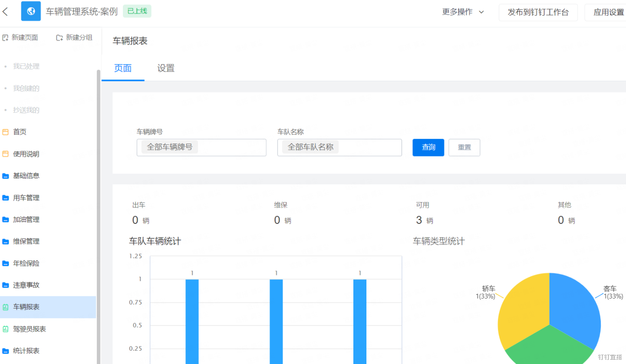626x364 pixels.
Task: Click the 全部车辆牌号 tag
Action: (170, 147)
